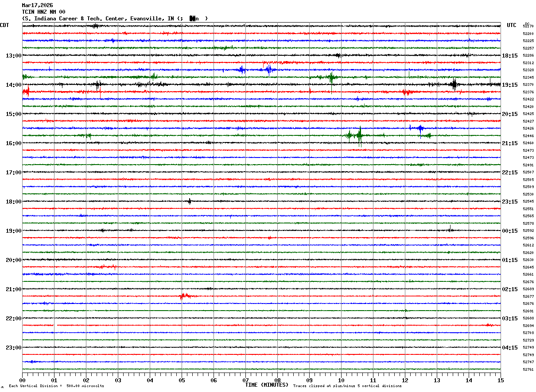The image size is (536, 392).
Task: Click the 01:15 UTC time label
Action: pyautogui.click(x=510, y=260)
